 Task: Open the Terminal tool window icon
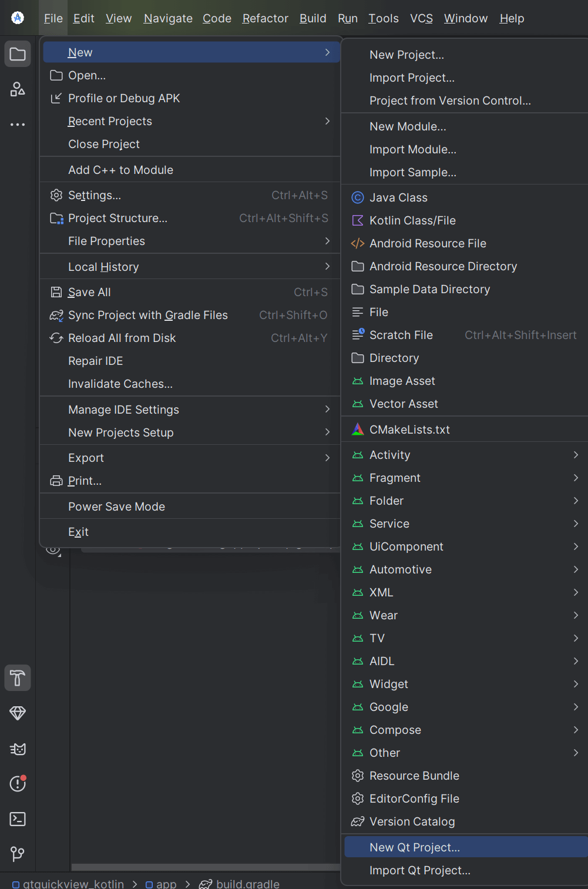18,818
